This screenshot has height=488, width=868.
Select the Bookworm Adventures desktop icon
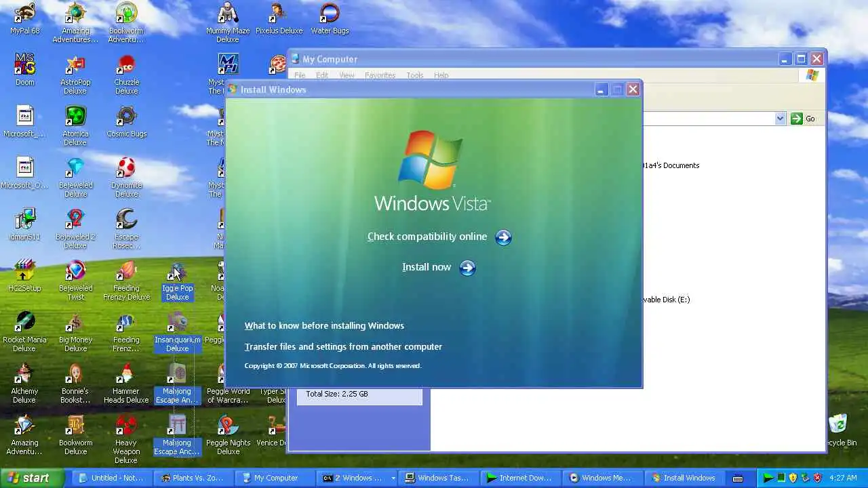click(126, 23)
